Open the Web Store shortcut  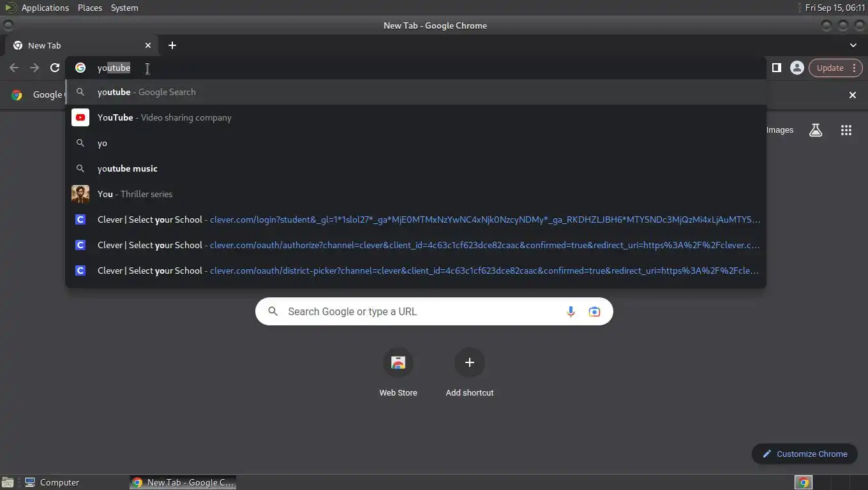398,373
